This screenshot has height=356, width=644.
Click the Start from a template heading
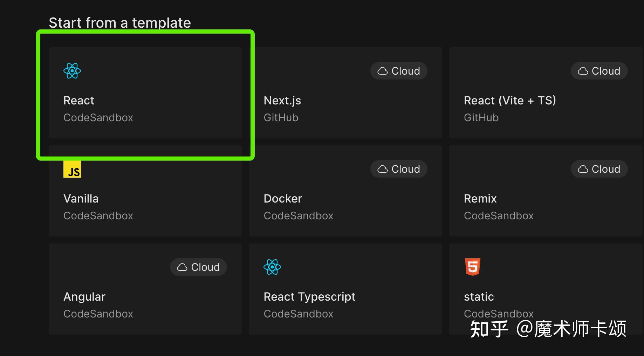[120, 22]
